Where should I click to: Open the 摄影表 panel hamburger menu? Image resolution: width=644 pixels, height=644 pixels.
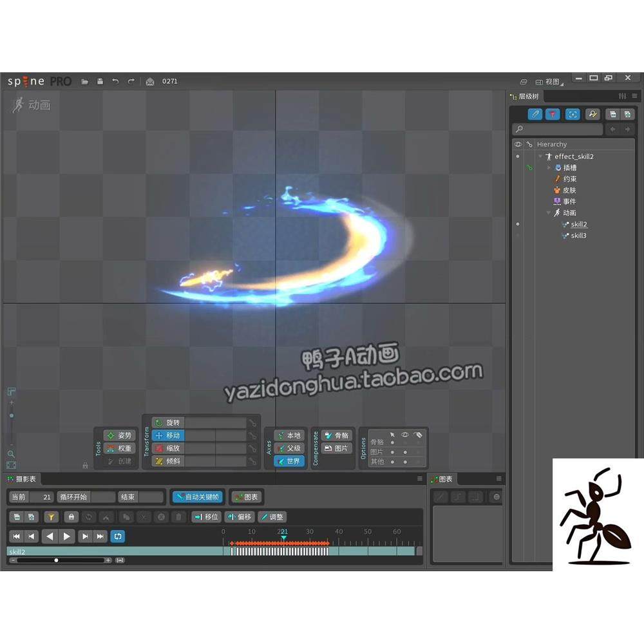tap(420, 478)
